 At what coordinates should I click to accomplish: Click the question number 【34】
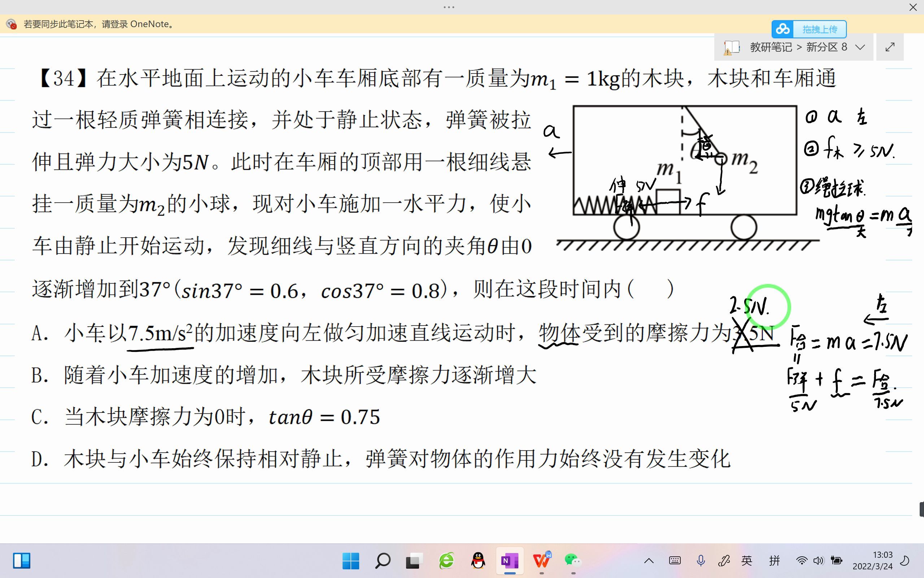tap(64, 78)
